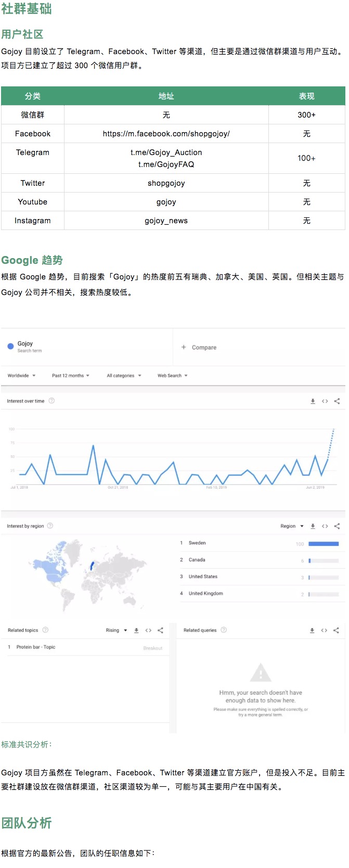The image size is (349, 868).
Task: Open embed code for Interest by region
Action: pyautogui.click(x=325, y=526)
